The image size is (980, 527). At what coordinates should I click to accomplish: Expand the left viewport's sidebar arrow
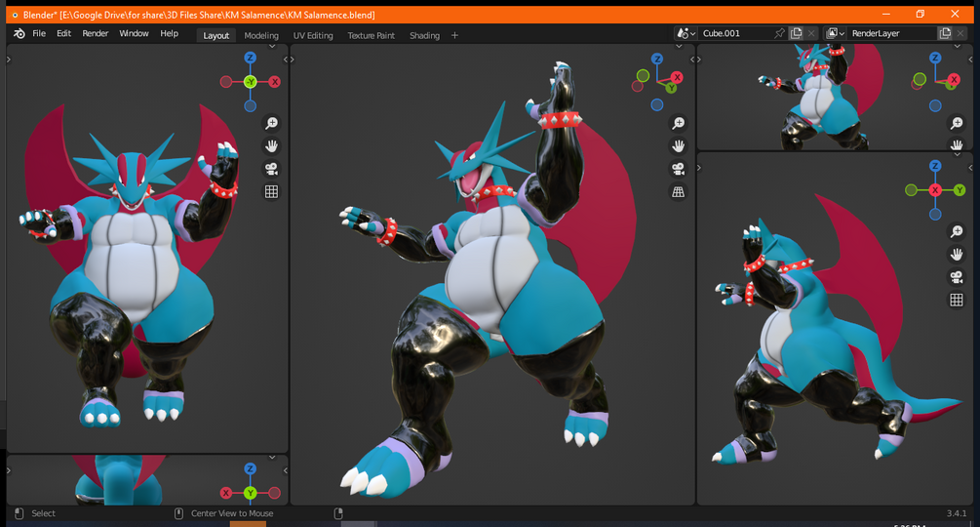(x=286, y=60)
